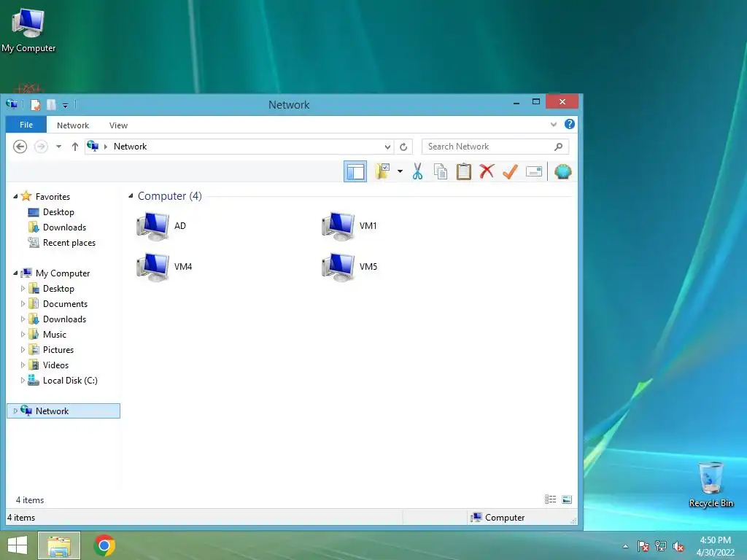
Task: Click the red X Delete icon
Action: coord(487,171)
